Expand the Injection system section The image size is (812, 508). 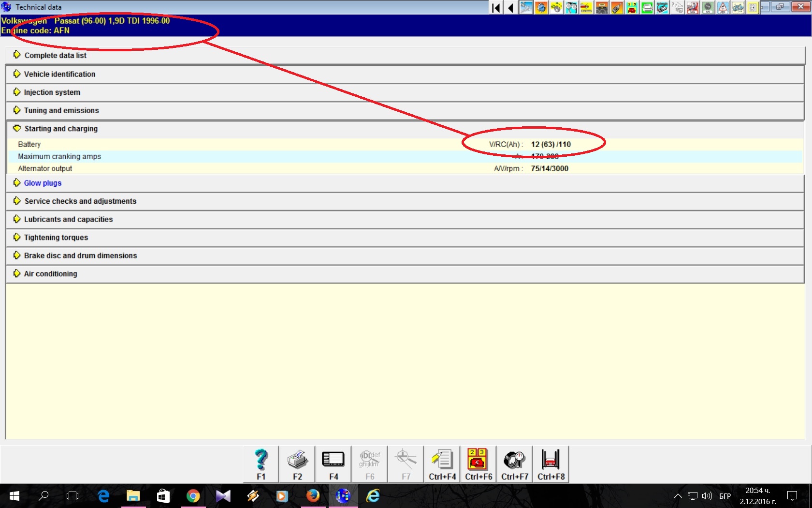52,92
